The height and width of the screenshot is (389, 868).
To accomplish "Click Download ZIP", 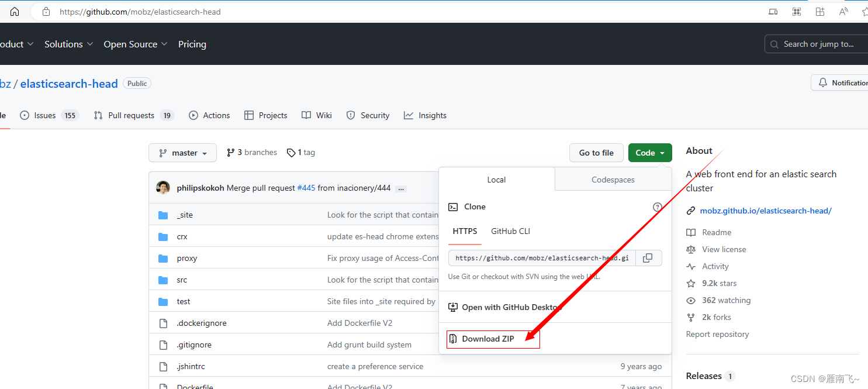I will coord(493,339).
